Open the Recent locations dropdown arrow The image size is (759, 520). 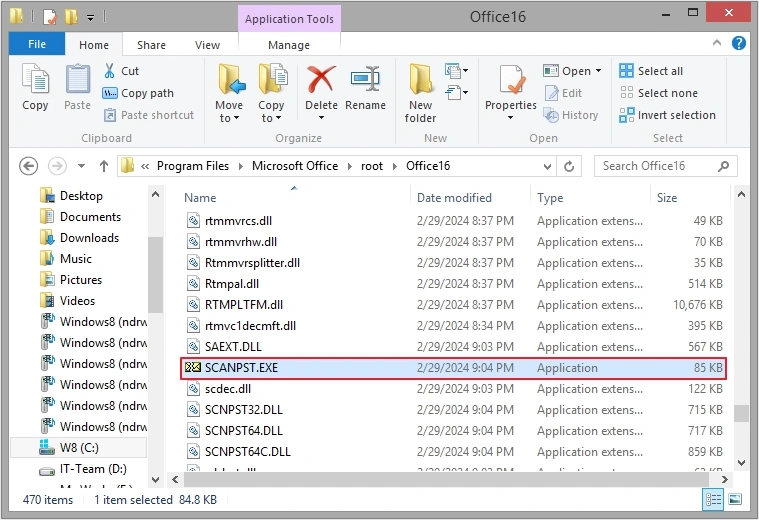coord(81,166)
